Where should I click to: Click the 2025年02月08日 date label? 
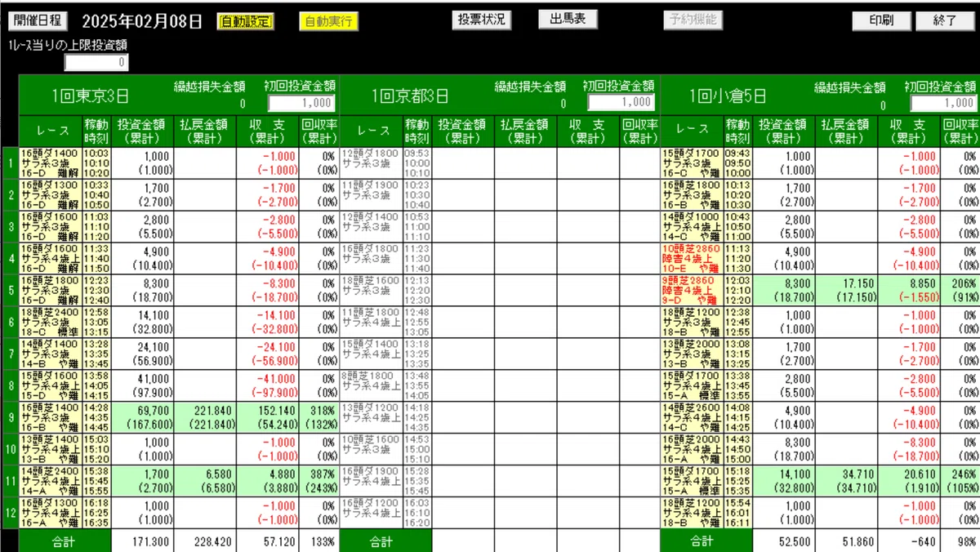[142, 21]
